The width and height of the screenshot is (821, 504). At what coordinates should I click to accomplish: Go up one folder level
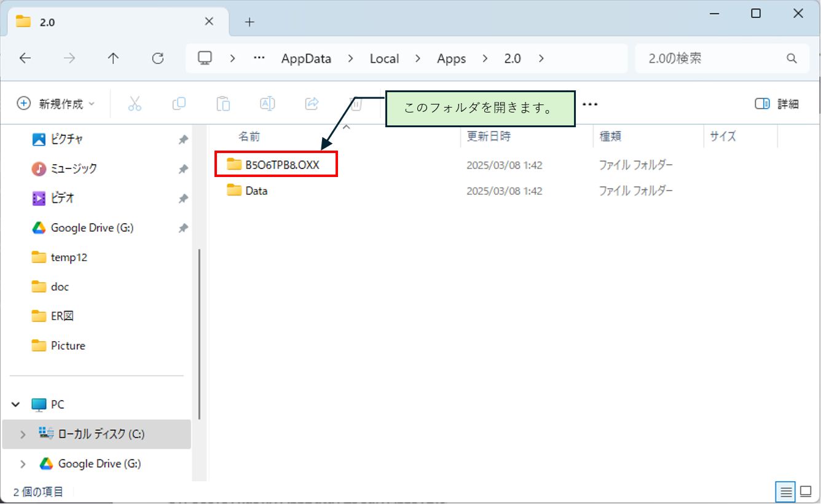(113, 58)
